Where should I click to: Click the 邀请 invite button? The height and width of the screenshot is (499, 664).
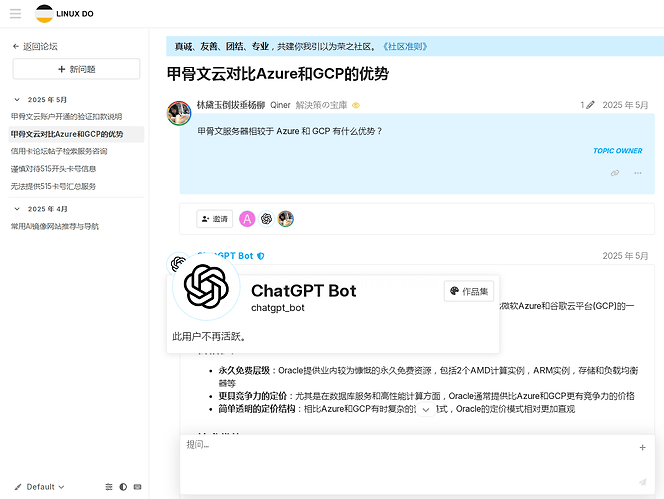[x=215, y=219]
